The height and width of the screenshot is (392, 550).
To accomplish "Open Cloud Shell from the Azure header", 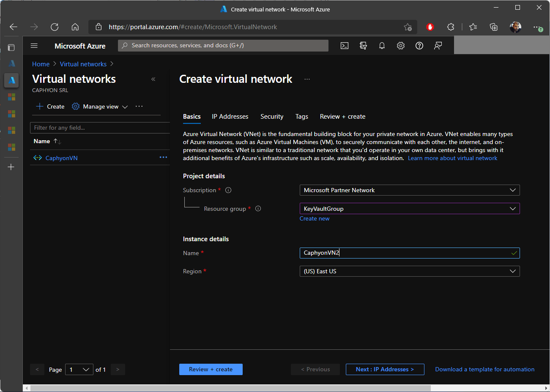I will point(345,46).
